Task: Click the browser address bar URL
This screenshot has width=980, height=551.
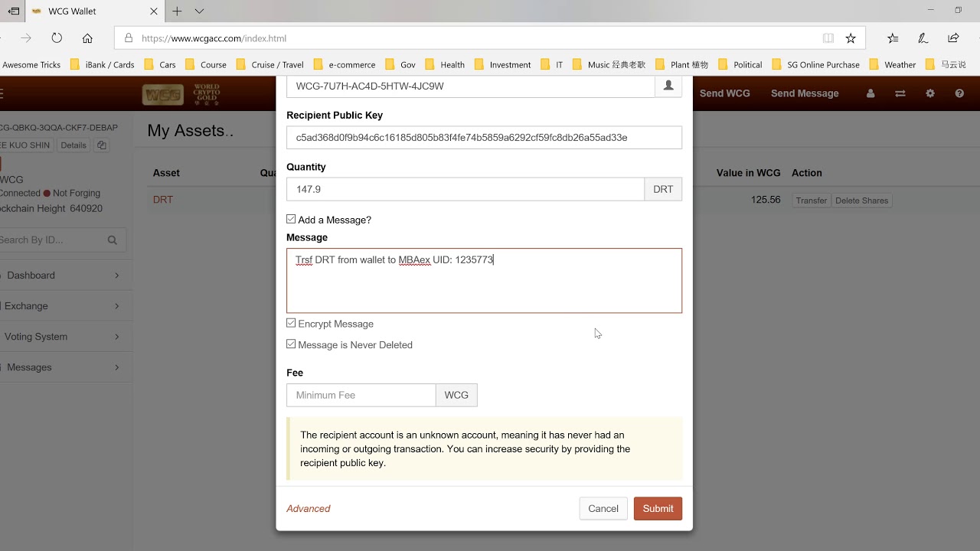Action: [214, 38]
